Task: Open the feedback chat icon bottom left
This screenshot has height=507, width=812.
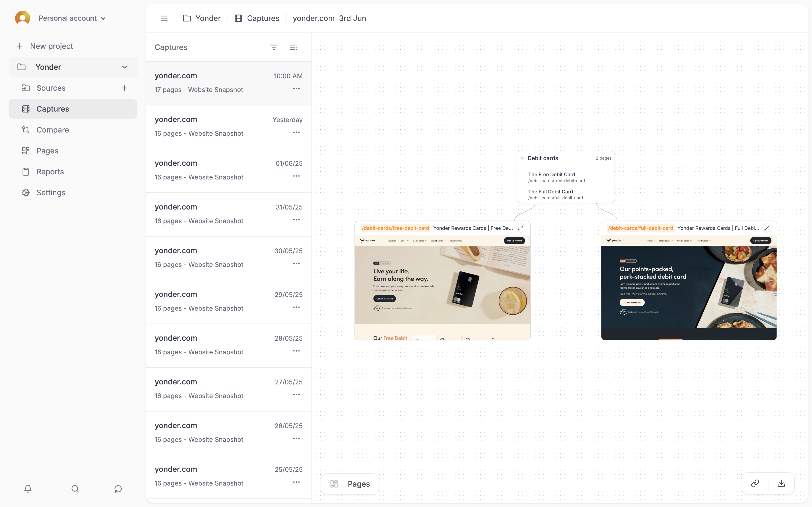Action: tap(117, 488)
